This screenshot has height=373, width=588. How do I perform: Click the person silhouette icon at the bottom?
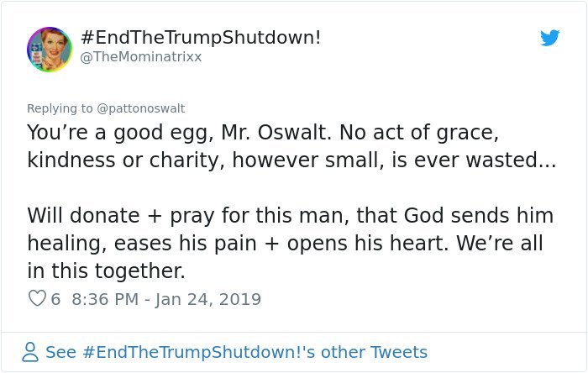coord(30,352)
